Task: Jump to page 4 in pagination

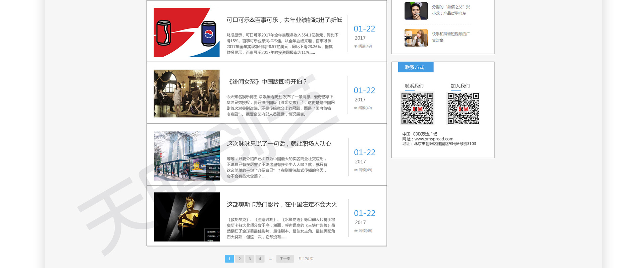Action: 260,259
